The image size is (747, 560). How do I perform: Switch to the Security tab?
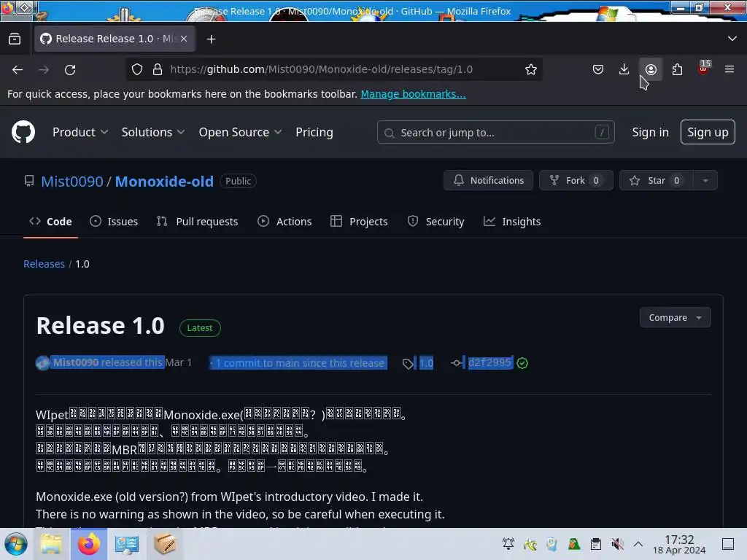(x=436, y=222)
